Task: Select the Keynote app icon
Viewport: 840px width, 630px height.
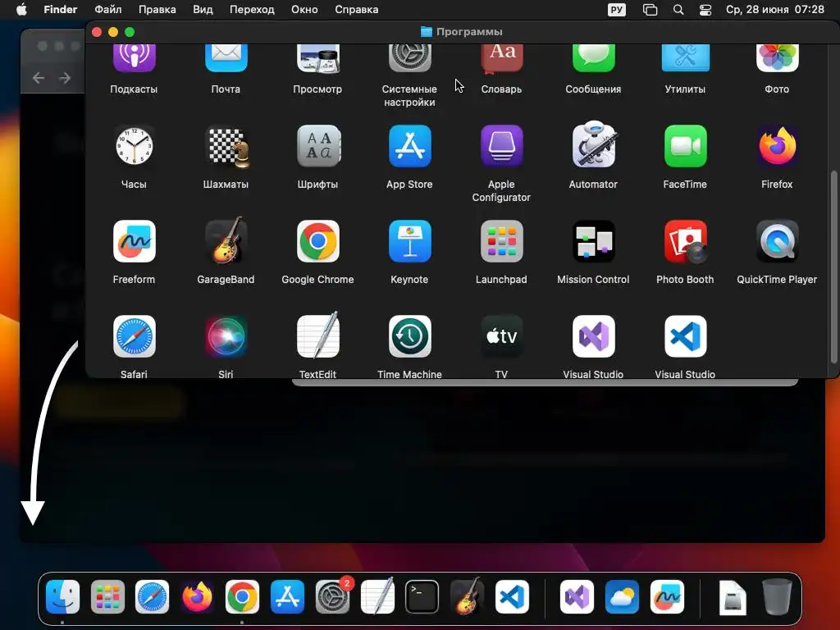Action: (x=410, y=241)
